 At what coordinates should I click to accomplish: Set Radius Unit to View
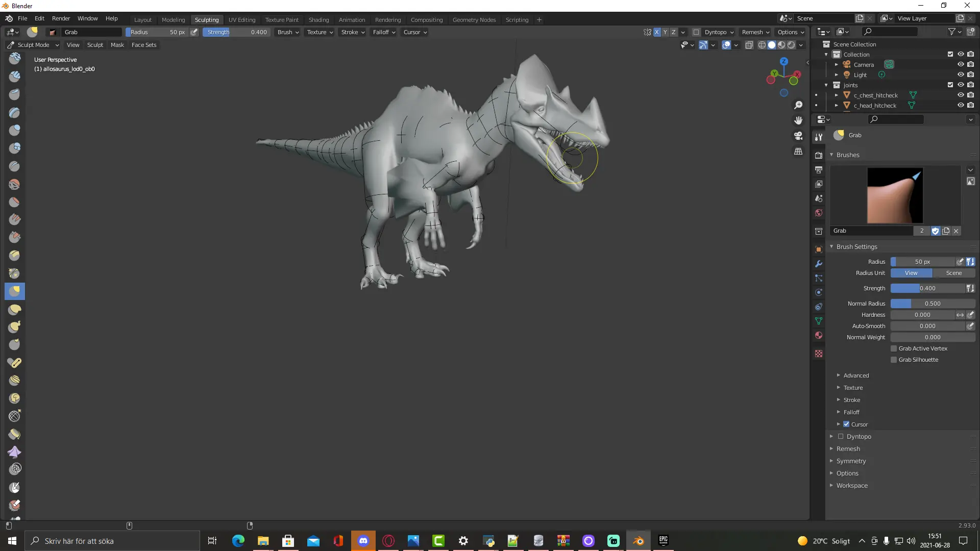pos(911,273)
